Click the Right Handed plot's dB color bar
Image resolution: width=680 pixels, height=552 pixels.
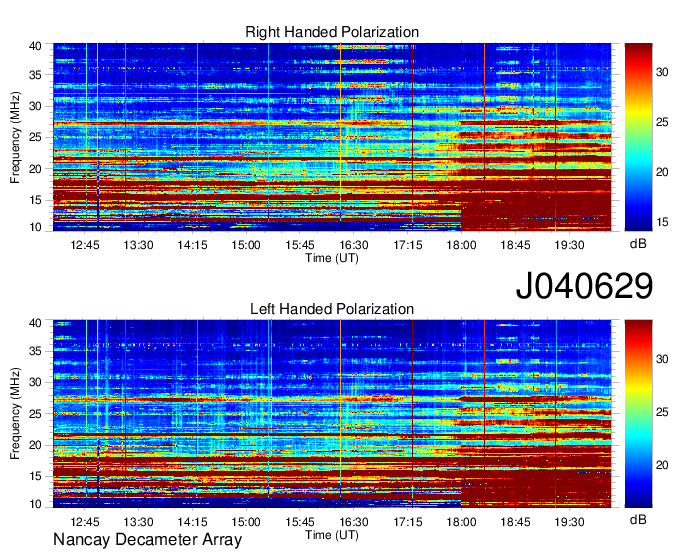pos(638,137)
